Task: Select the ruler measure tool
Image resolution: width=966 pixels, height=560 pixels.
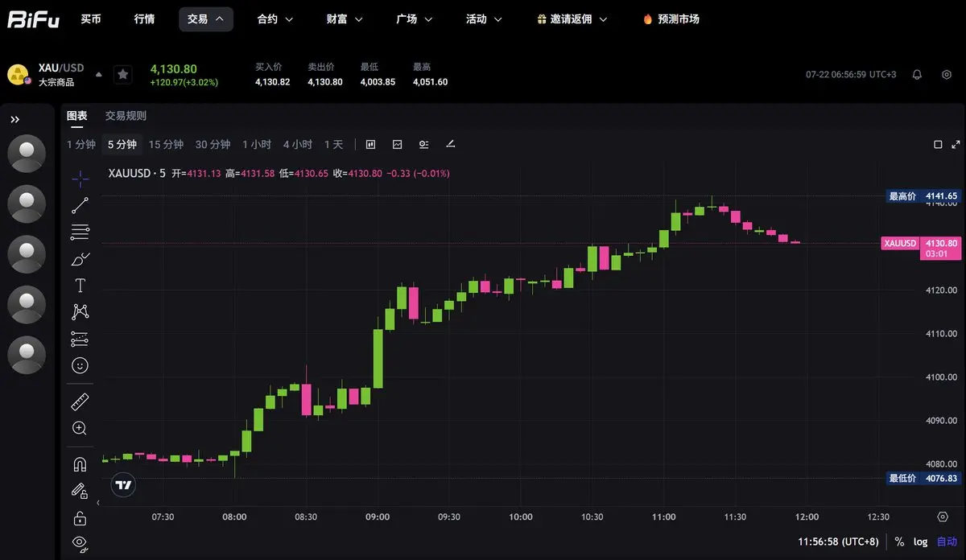Action: point(80,401)
